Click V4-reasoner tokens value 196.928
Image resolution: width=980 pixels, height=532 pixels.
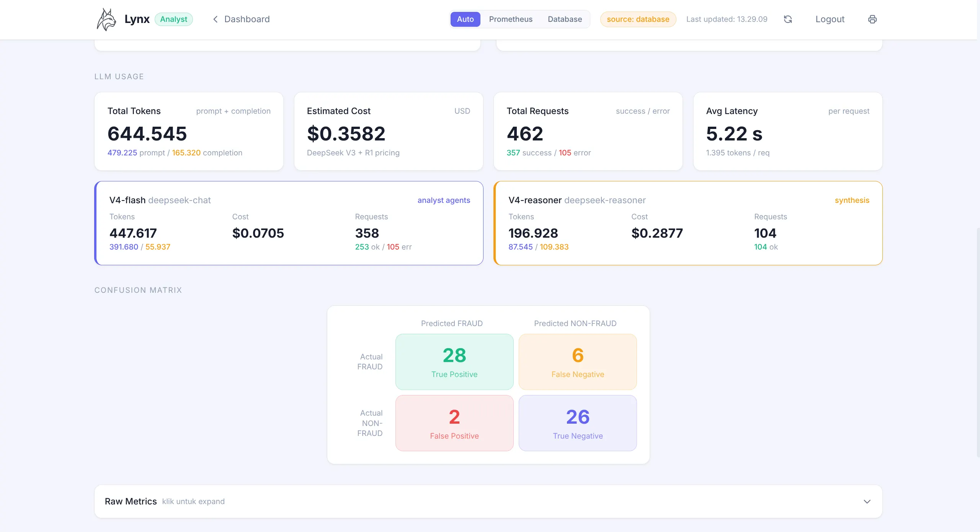click(533, 233)
